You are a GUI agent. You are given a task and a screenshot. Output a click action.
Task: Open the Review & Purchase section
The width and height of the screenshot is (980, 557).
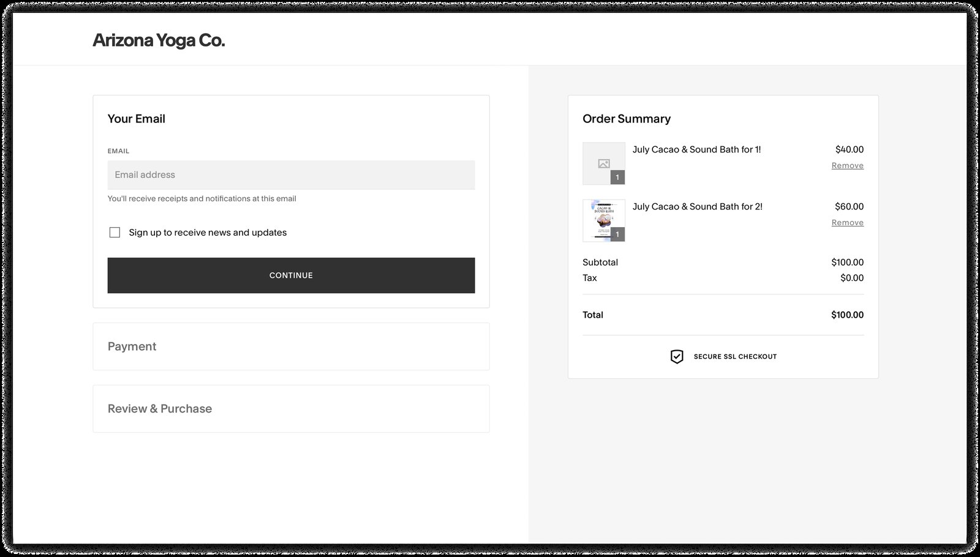click(291, 409)
